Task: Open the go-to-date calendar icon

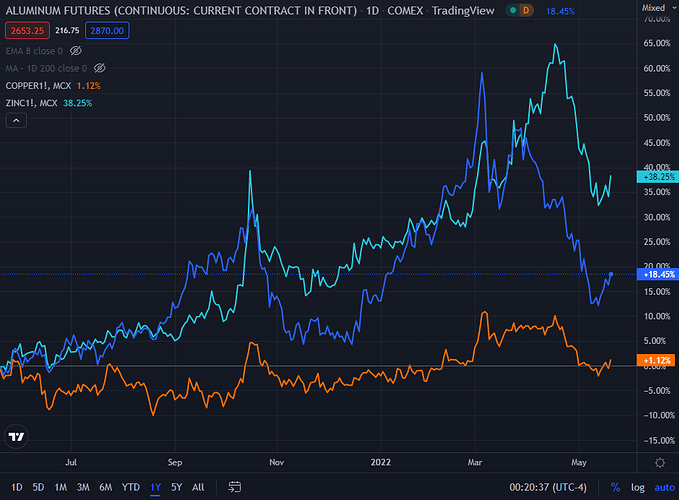Action: 234,487
